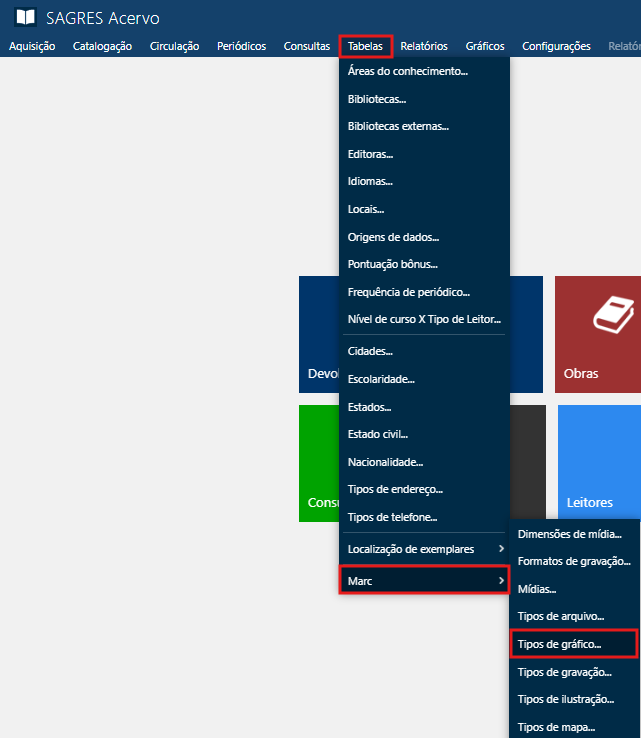
Task: Open the Tabelas menu
Action: (365, 46)
